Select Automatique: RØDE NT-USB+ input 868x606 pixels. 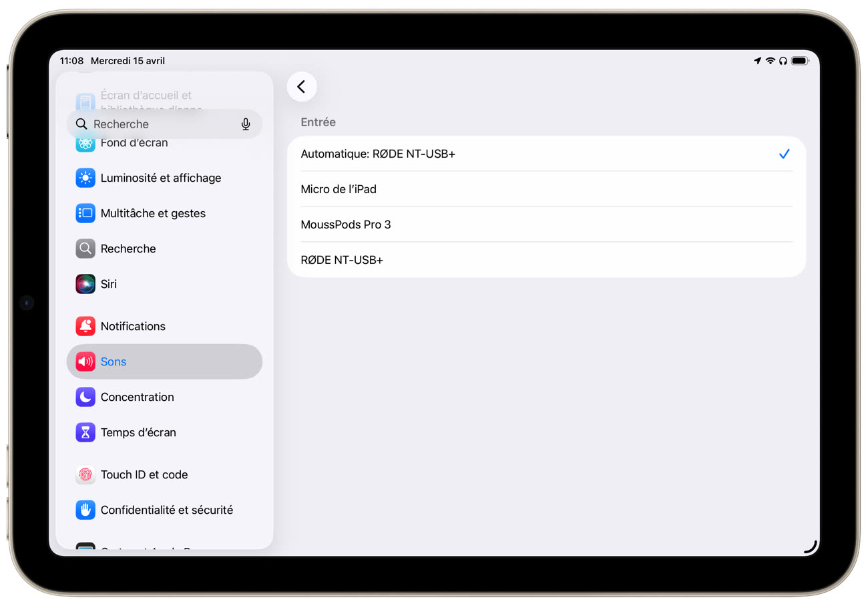click(x=546, y=154)
